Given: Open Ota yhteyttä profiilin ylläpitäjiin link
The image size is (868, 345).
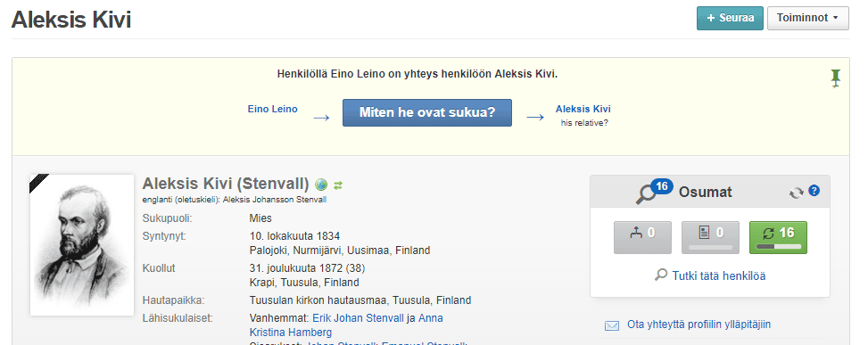Looking at the screenshot, I should [699, 324].
